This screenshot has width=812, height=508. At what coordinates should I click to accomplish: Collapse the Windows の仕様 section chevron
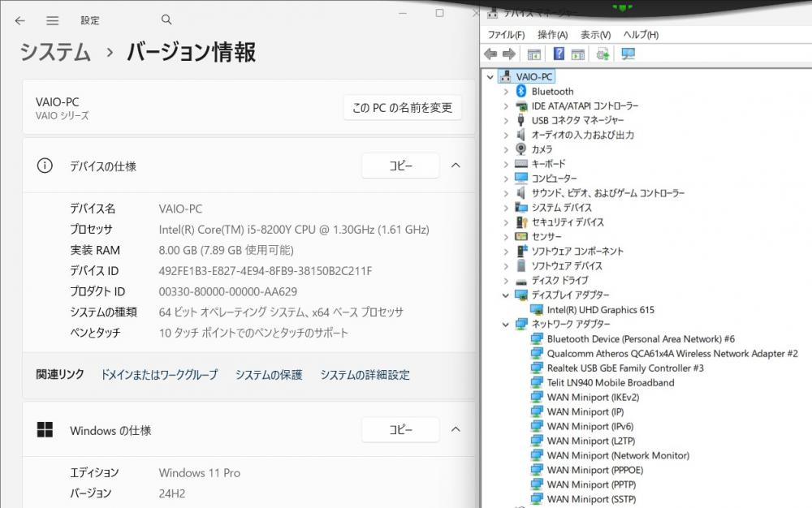(x=456, y=428)
